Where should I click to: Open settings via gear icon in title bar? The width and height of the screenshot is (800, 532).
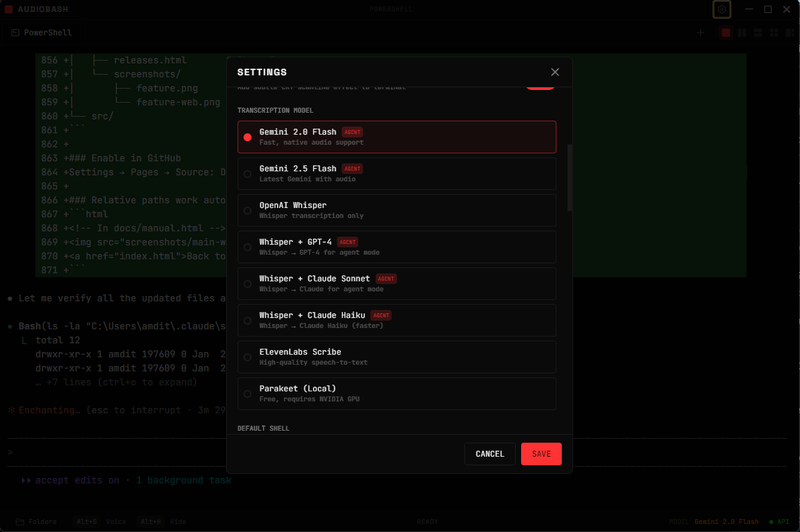(x=721, y=9)
